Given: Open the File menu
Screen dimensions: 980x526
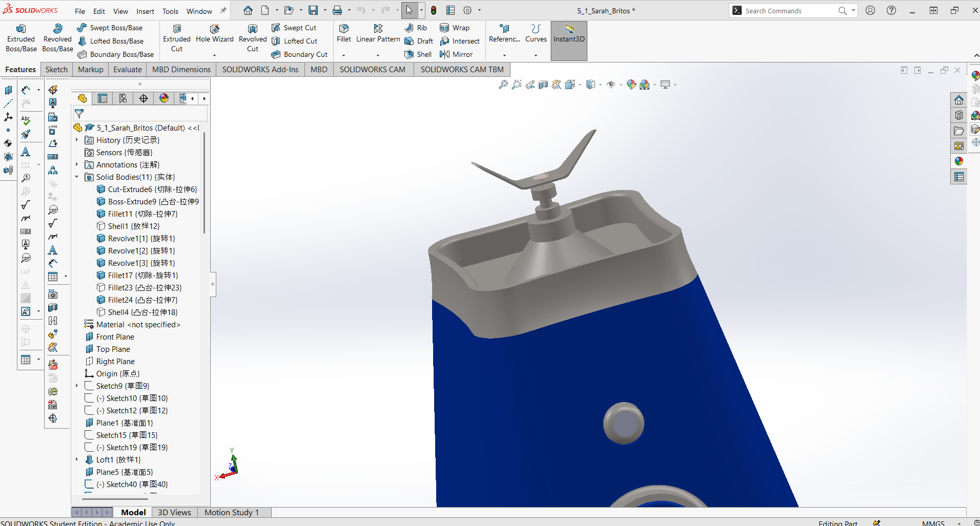Looking at the screenshot, I should point(80,11).
